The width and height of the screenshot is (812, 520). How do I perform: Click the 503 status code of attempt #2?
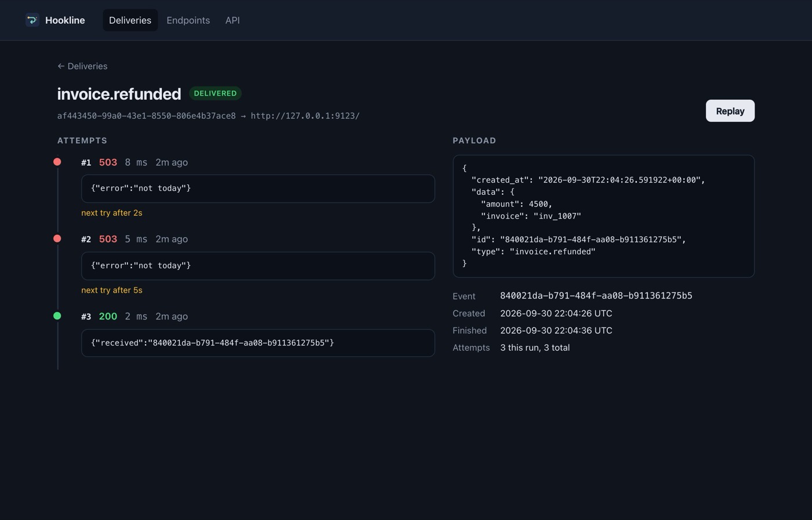[x=108, y=239]
